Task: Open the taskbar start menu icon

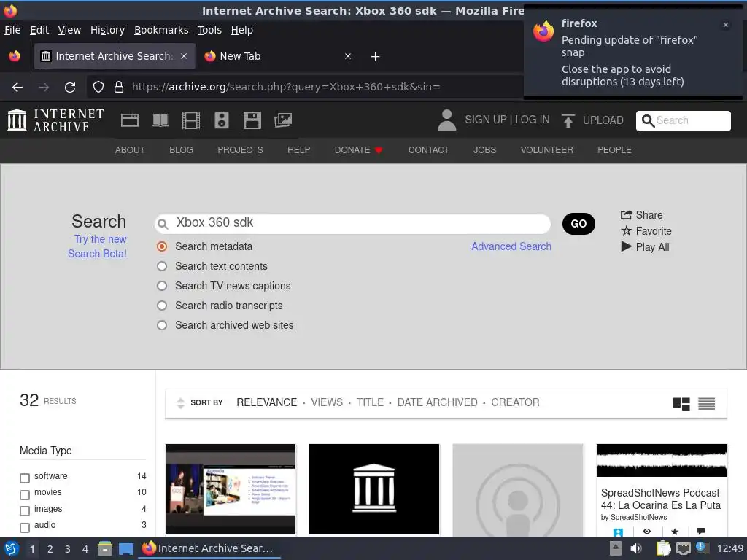Action: coord(12,548)
